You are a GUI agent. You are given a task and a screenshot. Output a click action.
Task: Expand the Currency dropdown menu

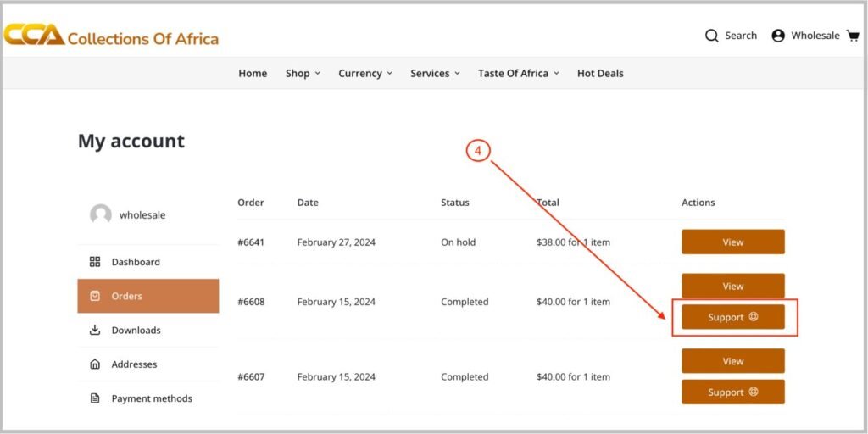pos(365,73)
